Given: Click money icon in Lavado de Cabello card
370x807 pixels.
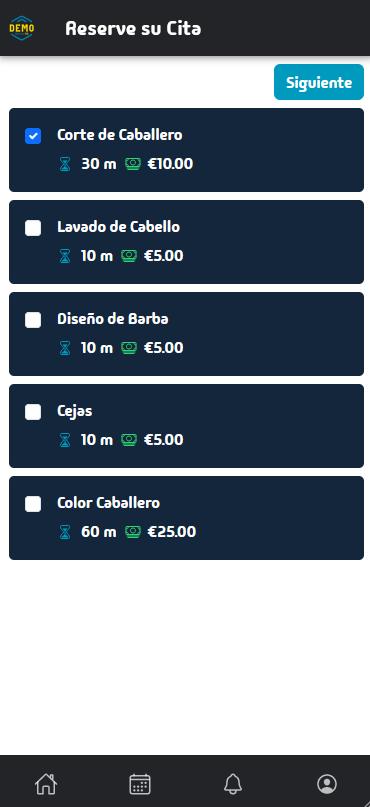Looking at the screenshot, I should point(129,256).
